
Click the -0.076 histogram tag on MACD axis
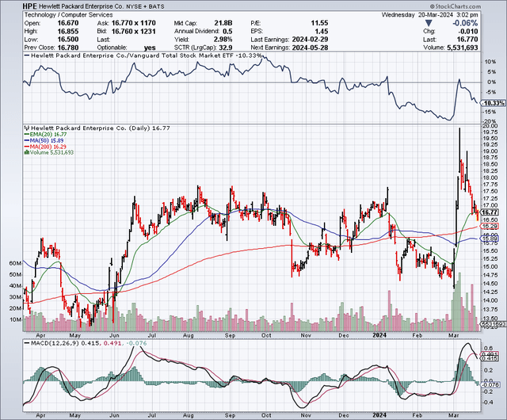[490, 384]
